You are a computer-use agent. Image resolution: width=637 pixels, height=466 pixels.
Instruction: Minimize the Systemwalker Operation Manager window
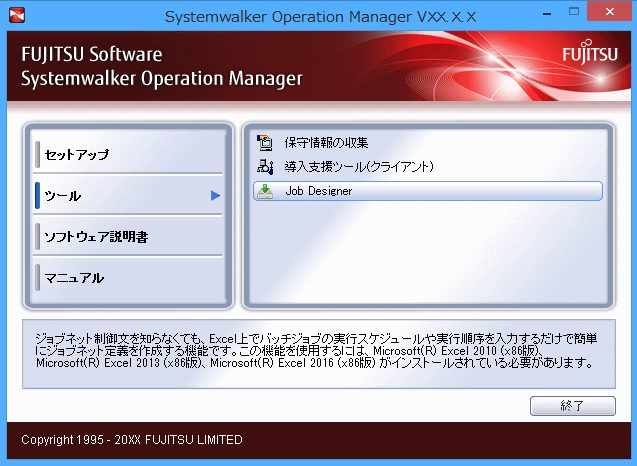(x=547, y=12)
